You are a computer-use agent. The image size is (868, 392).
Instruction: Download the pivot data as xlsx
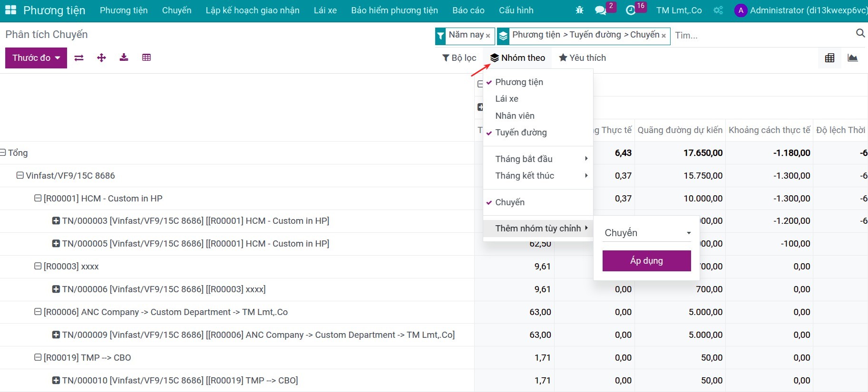[124, 58]
